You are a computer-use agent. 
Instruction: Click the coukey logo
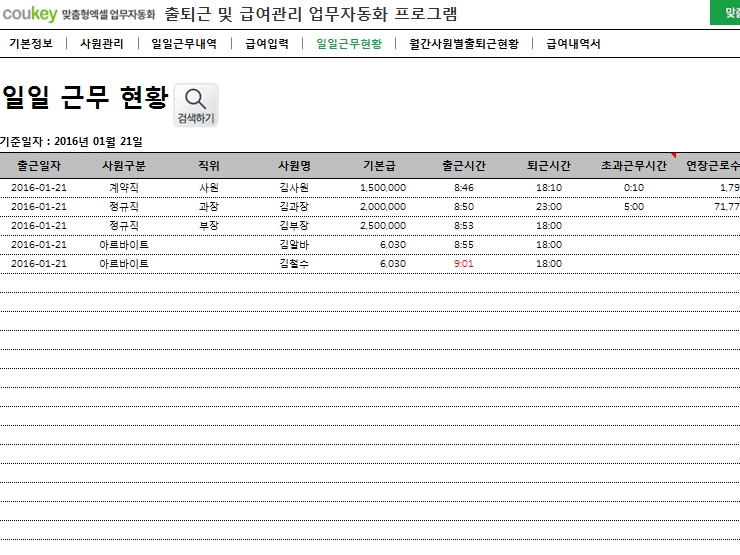coord(30,14)
